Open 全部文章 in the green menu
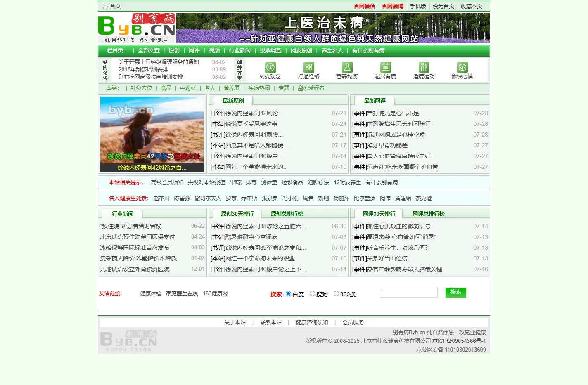The image size is (588, 385). pos(149,50)
